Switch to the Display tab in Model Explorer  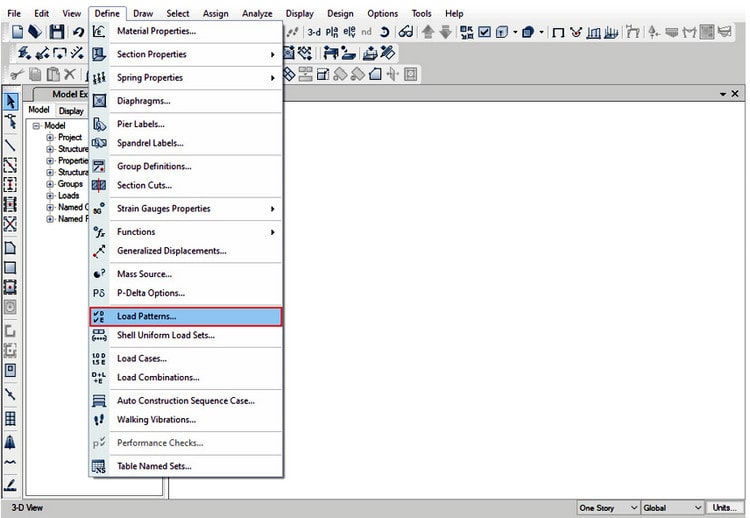(71, 111)
